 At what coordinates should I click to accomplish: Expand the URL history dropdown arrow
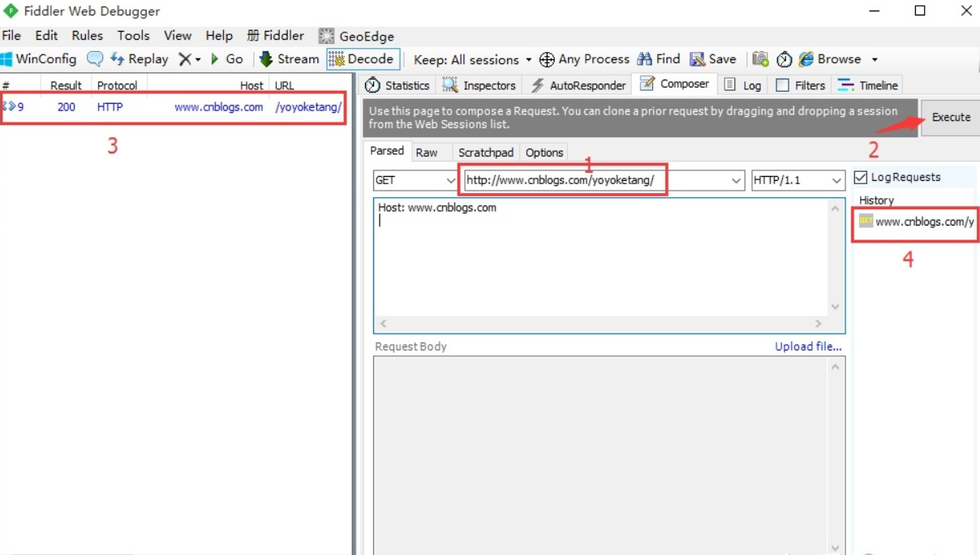(737, 181)
